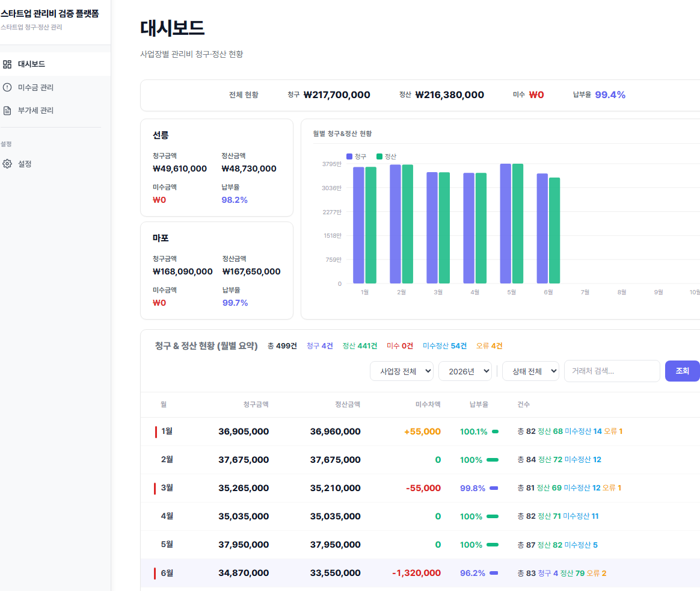Click 34,870,000 amount in 6월 row

(x=244, y=573)
